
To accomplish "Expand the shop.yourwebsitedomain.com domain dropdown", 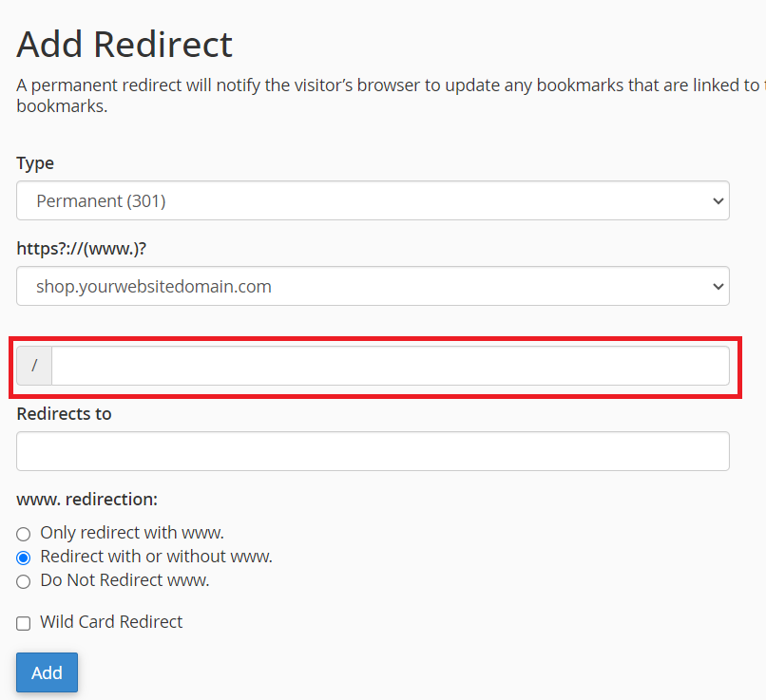I will click(x=372, y=286).
